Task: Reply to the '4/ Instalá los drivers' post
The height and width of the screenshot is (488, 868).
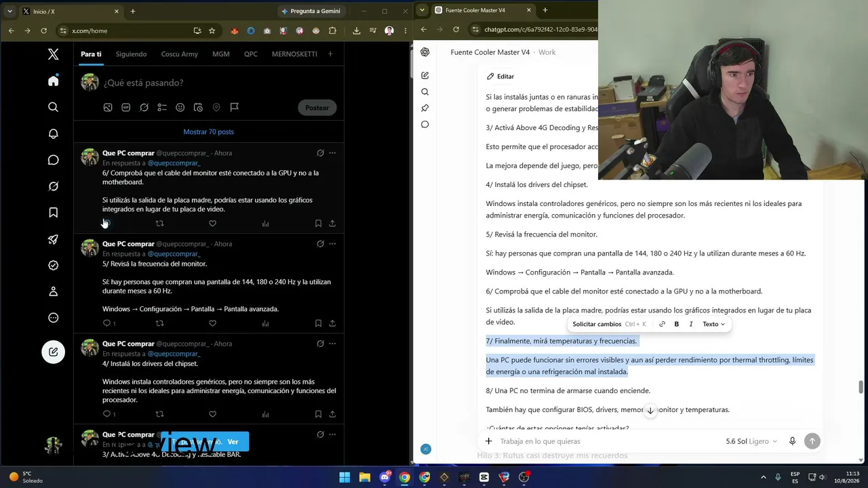Action: tap(106, 414)
